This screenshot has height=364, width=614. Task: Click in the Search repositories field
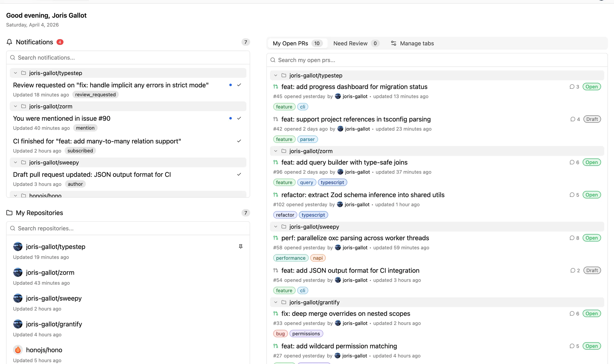[128, 228]
